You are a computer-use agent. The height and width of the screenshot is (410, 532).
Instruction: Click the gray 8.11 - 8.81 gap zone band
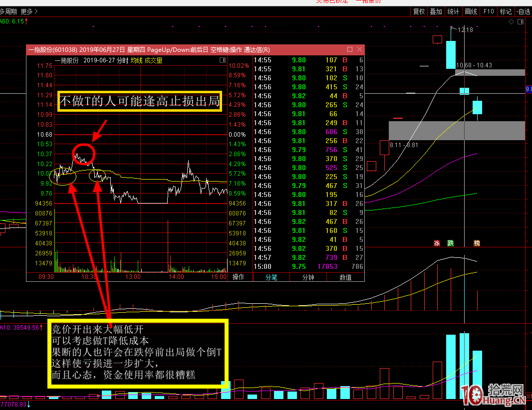point(457,131)
